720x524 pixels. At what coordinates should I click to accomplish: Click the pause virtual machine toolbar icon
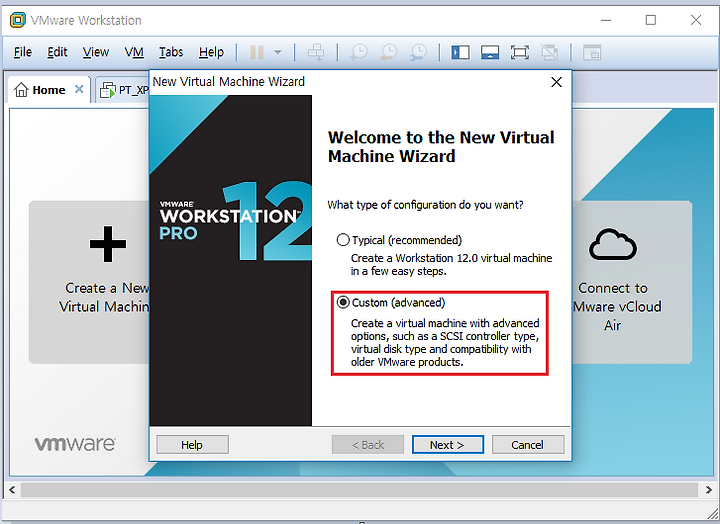[257, 52]
